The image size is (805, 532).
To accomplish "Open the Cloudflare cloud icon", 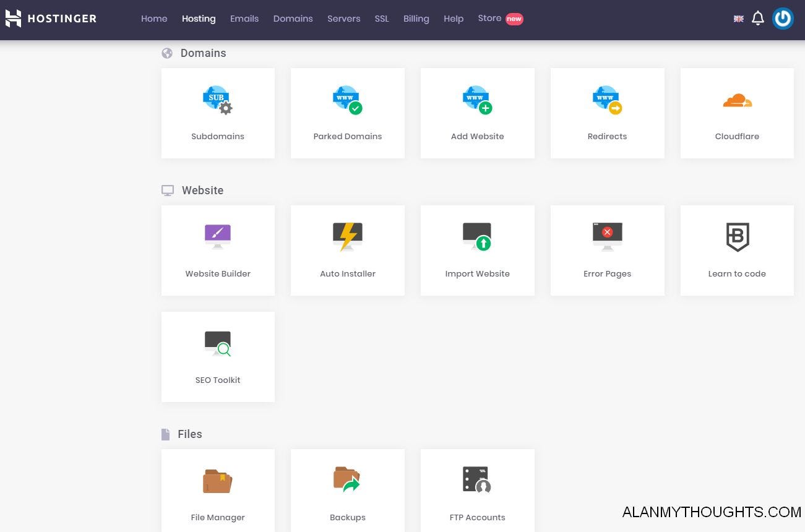I will (x=737, y=100).
